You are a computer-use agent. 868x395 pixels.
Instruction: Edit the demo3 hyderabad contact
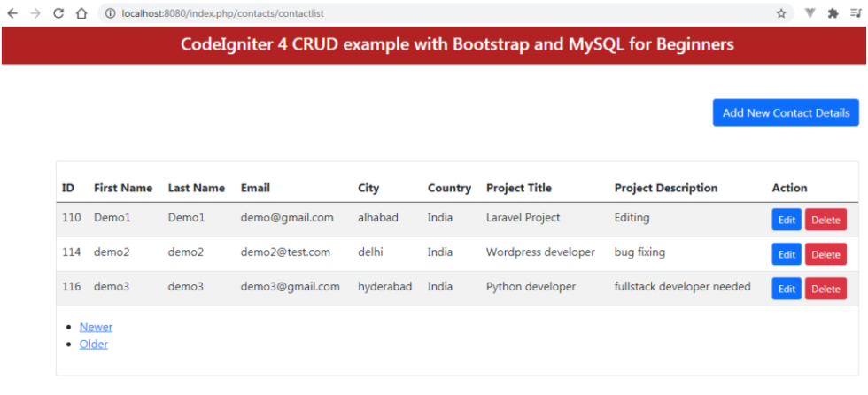(x=787, y=289)
